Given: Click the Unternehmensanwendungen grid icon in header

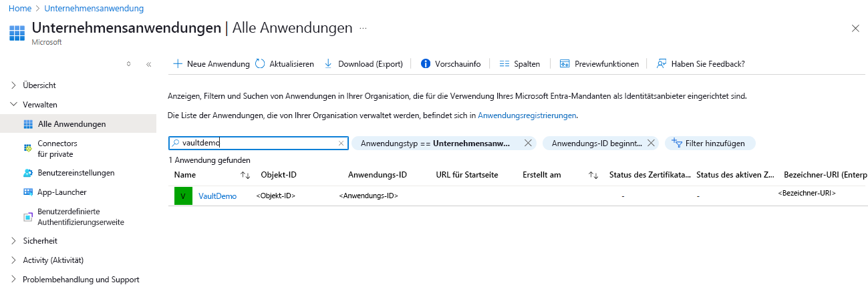Looking at the screenshot, I should (17, 33).
